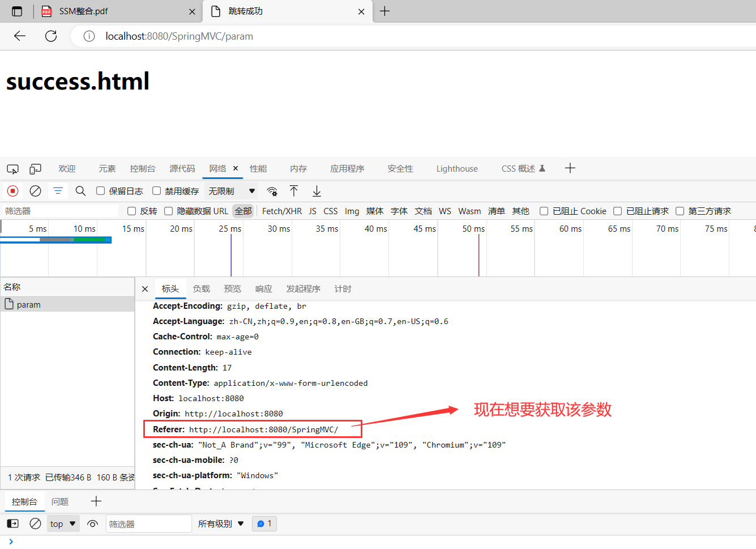The width and height of the screenshot is (756, 549).
Task: Select the 预览 detail tab
Action: coord(232,289)
